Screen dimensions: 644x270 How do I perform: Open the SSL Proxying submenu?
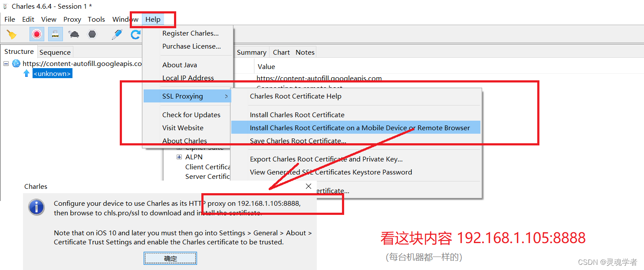click(x=187, y=96)
